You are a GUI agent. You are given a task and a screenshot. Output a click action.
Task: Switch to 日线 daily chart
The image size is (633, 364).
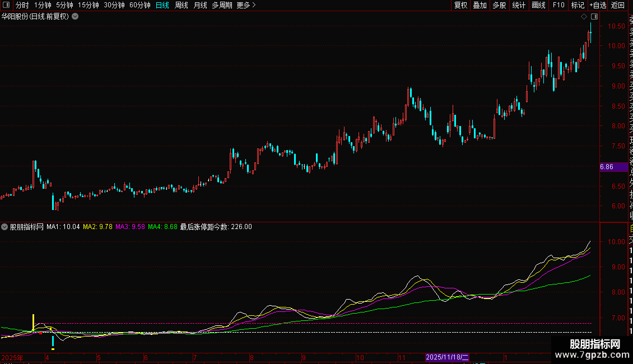coord(162,5)
